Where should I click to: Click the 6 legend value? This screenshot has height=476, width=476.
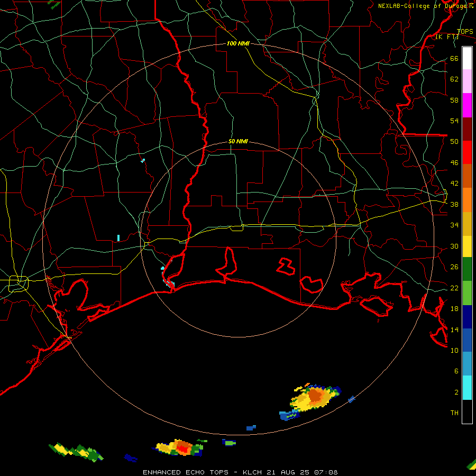click(x=456, y=371)
